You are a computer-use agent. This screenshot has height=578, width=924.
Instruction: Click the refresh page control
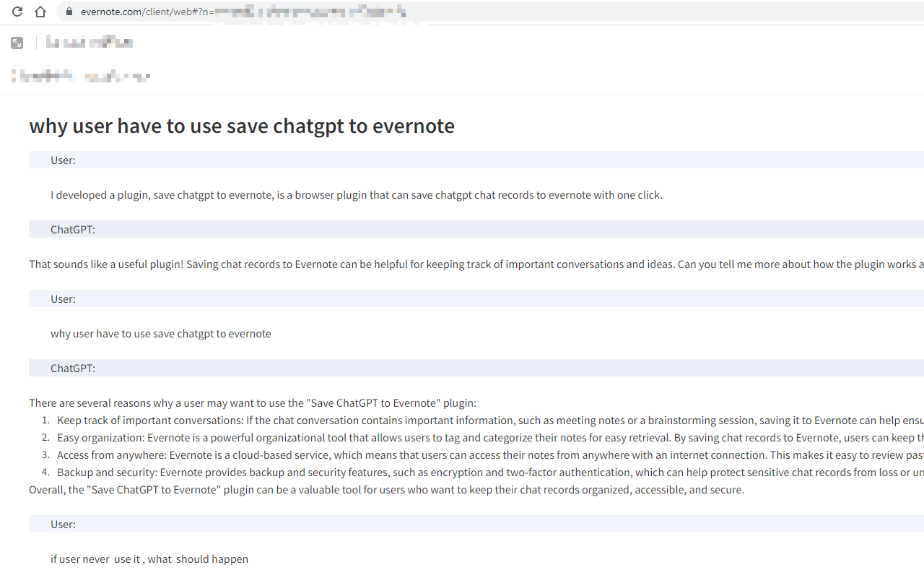click(x=17, y=12)
